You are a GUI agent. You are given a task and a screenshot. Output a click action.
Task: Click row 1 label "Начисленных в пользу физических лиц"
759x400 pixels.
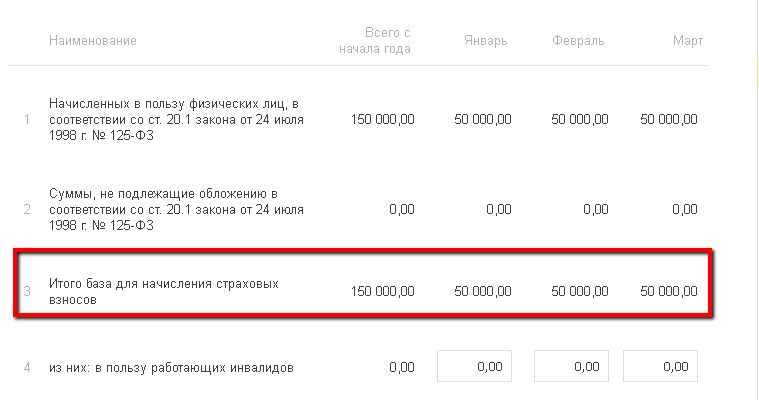[176, 119]
